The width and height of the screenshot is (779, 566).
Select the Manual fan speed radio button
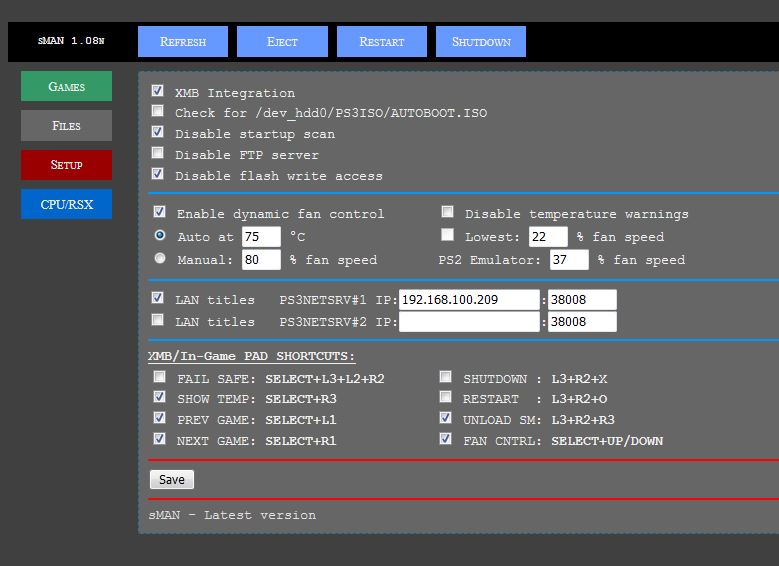(x=160, y=258)
